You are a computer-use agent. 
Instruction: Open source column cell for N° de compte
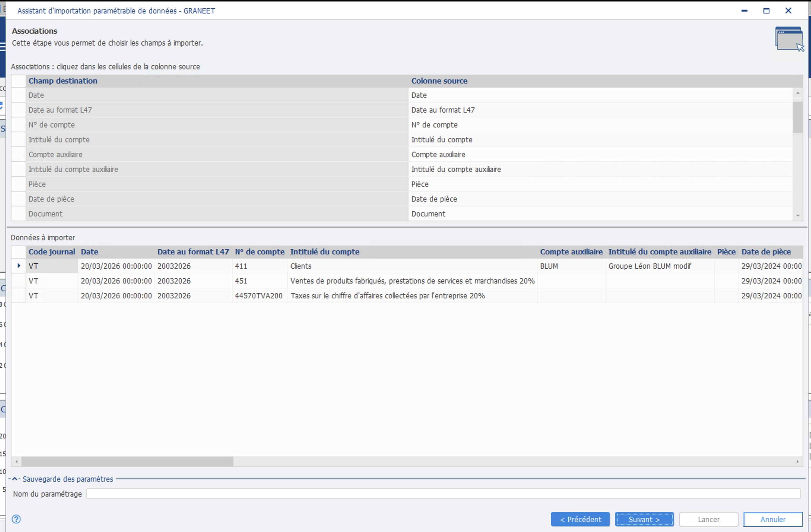[600, 125]
